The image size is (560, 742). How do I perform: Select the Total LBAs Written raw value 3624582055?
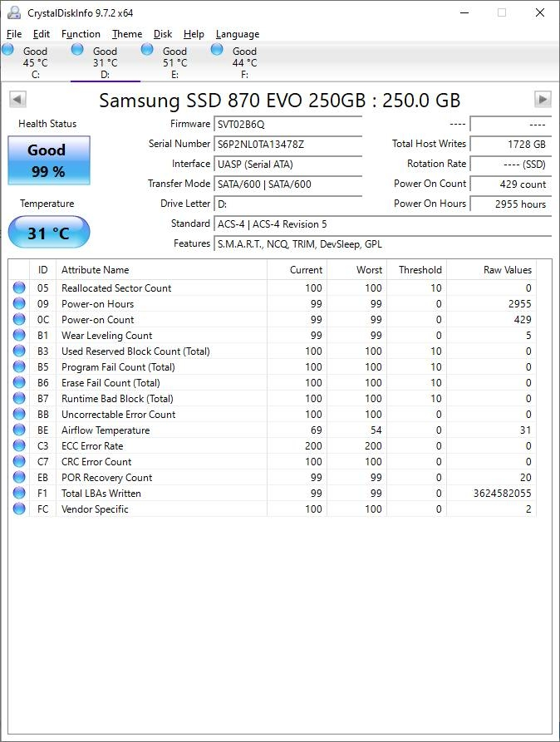click(x=502, y=493)
